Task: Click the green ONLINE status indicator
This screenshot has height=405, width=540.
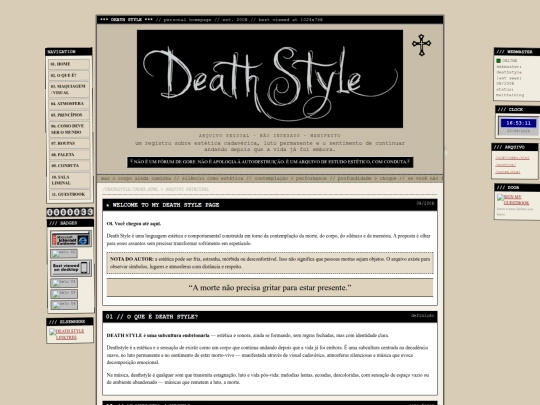Action: click(x=498, y=61)
